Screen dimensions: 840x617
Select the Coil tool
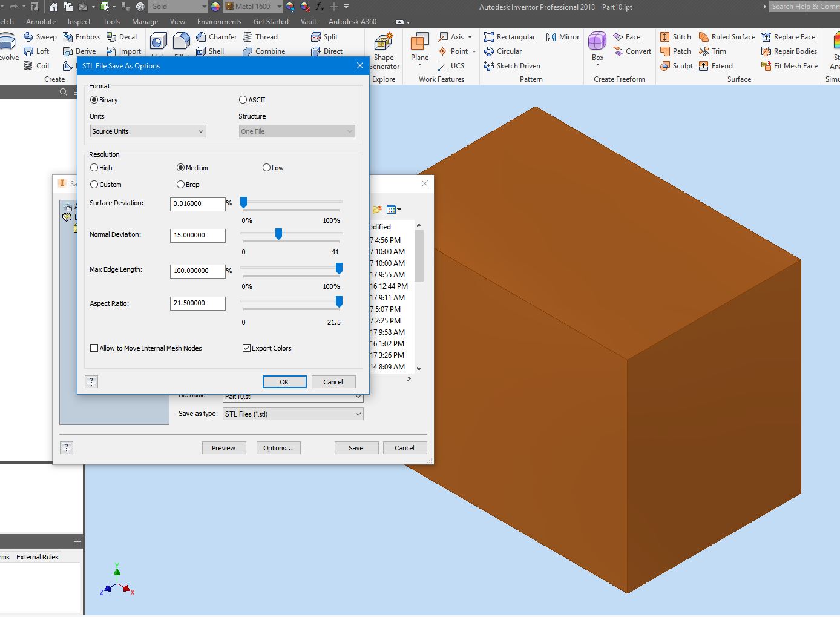pyautogui.click(x=36, y=66)
